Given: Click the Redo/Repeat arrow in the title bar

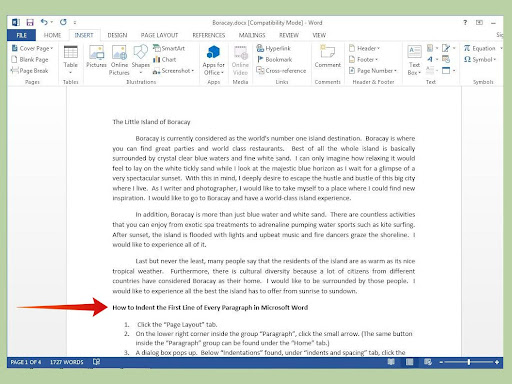Looking at the screenshot, I should click(x=63, y=22).
